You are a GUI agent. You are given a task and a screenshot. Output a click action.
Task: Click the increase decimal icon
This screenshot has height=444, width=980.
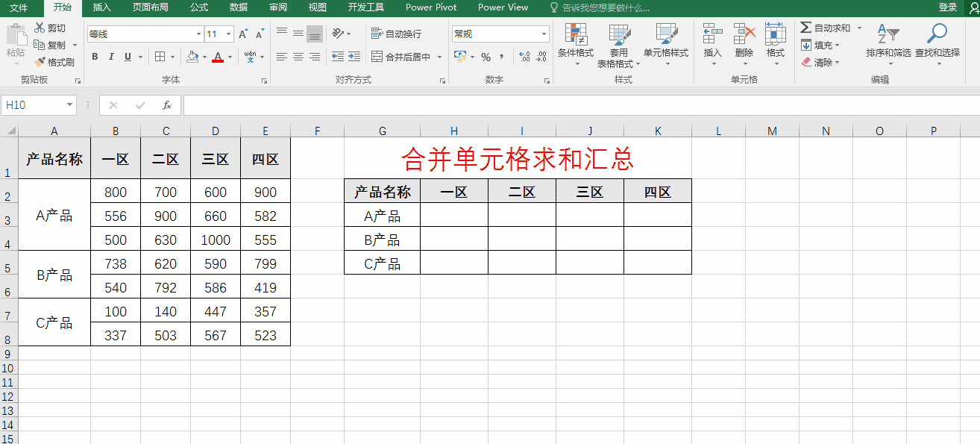coord(524,57)
